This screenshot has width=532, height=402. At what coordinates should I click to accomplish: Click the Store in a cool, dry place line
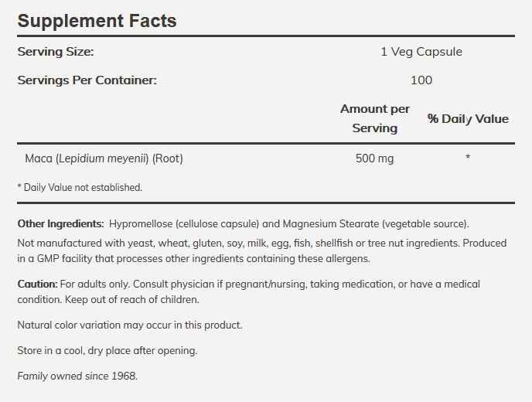coord(107,350)
